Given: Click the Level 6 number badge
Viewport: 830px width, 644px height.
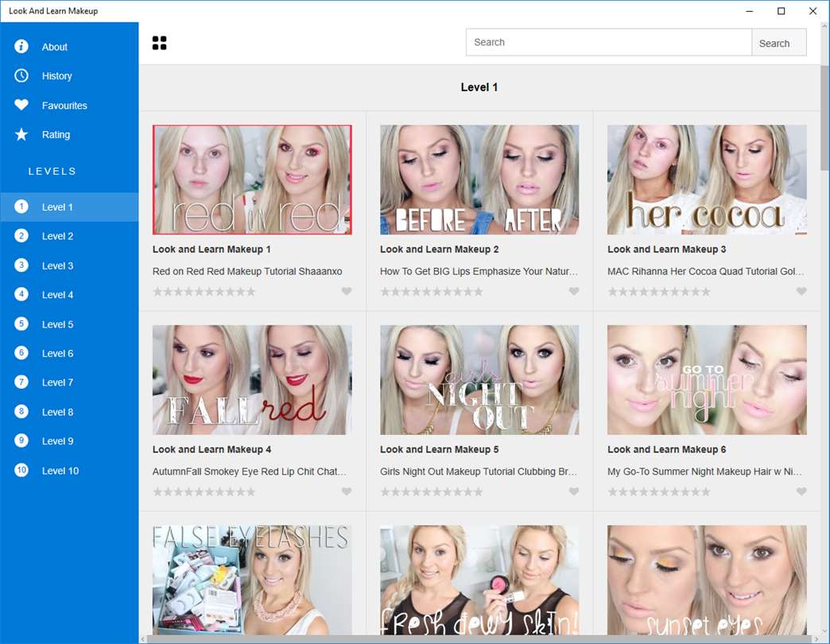Looking at the screenshot, I should pyautogui.click(x=21, y=353).
